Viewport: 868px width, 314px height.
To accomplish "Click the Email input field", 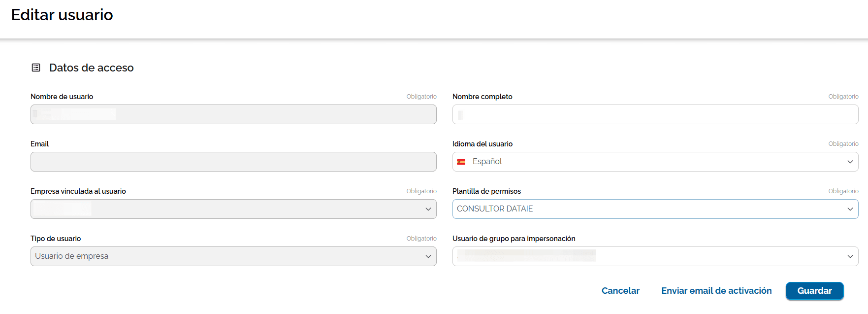I will [233, 162].
